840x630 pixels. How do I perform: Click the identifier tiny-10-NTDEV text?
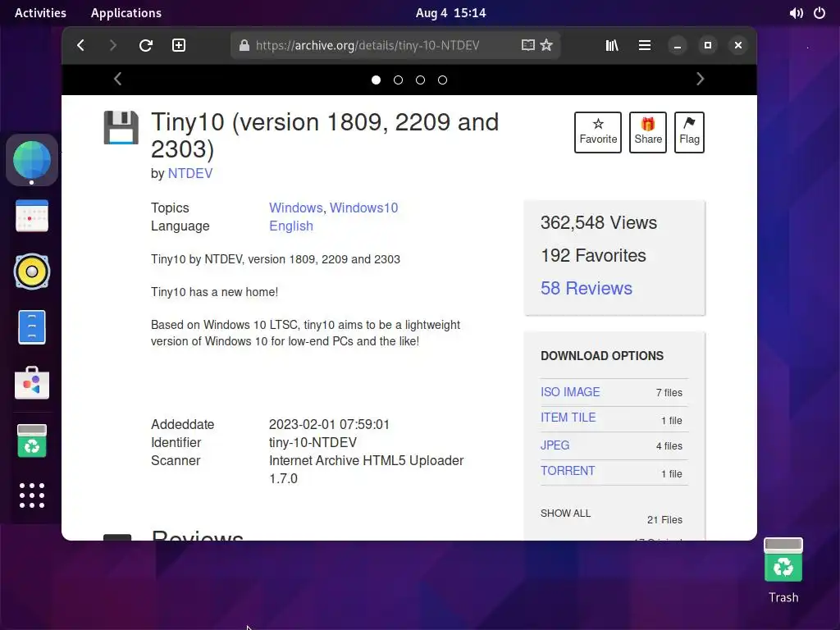[313, 442]
